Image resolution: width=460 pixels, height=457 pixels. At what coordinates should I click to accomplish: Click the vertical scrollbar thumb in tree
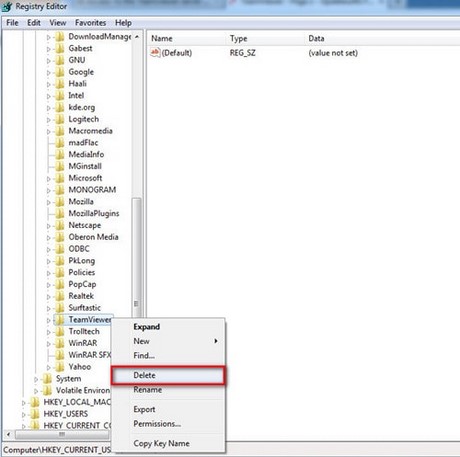click(137, 257)
